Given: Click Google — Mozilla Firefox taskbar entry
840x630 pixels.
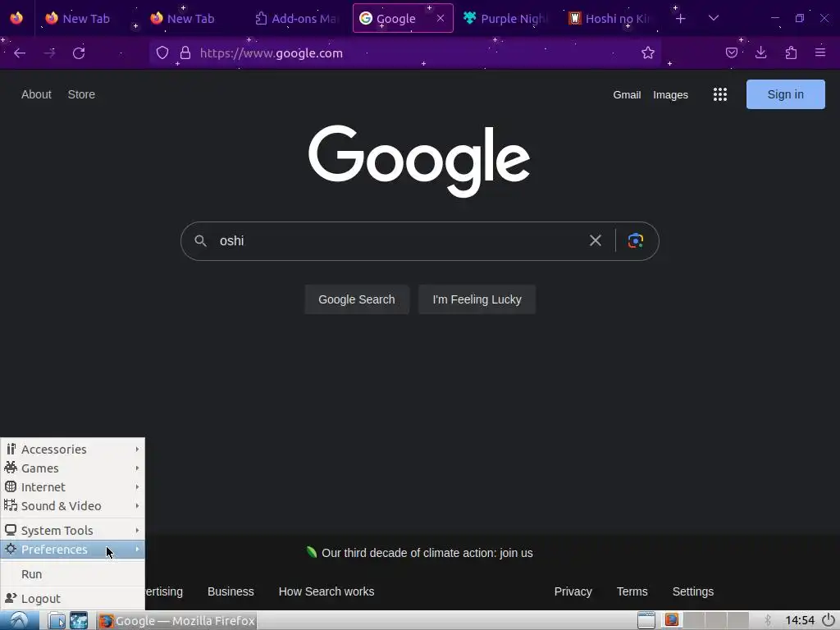Looking at the screenshot, I should pos(177,620).
